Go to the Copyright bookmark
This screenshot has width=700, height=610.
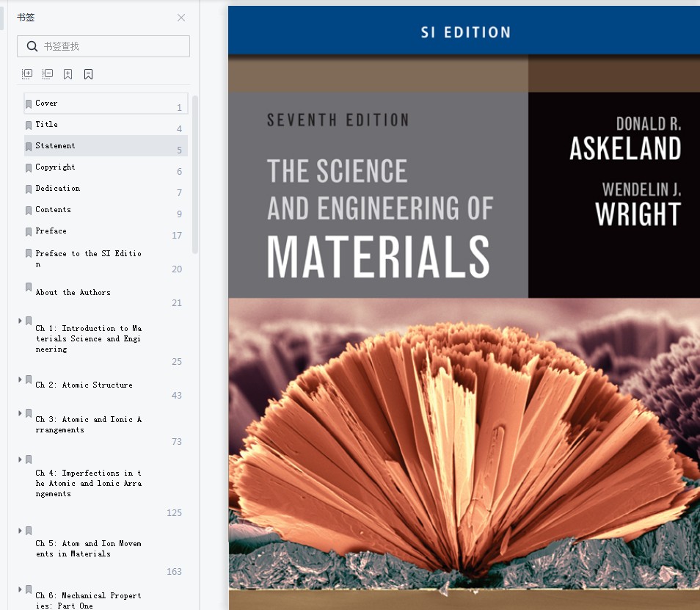106,167
